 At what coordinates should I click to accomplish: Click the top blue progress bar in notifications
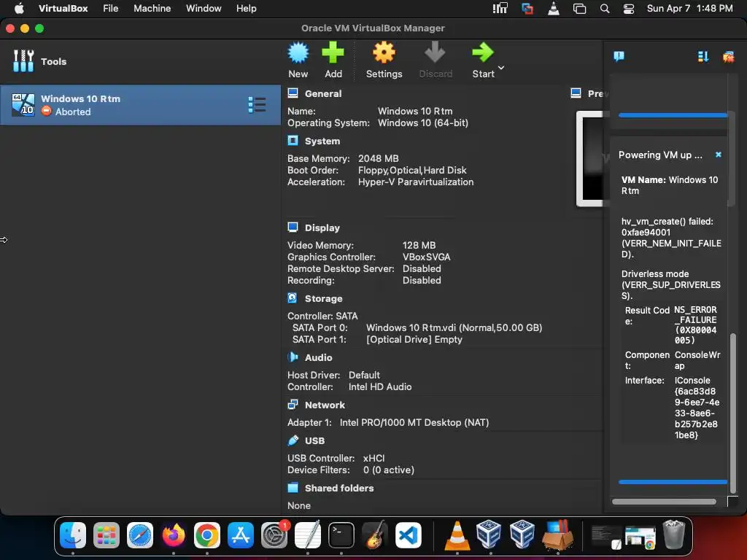pos(673,115)
